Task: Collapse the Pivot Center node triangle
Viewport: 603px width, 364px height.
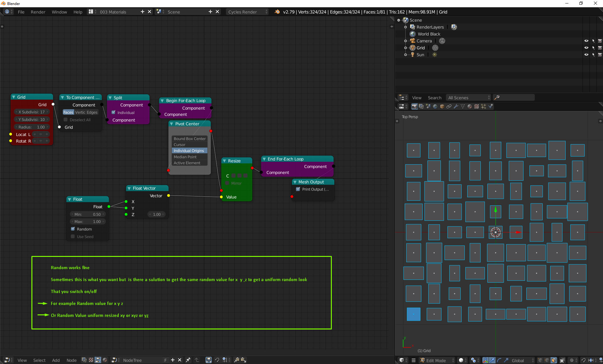Action: click(x=172, y=124)
